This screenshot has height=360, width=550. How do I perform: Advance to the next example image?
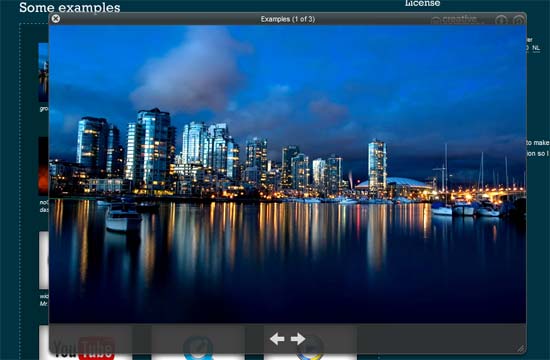[x=298, y=339]
